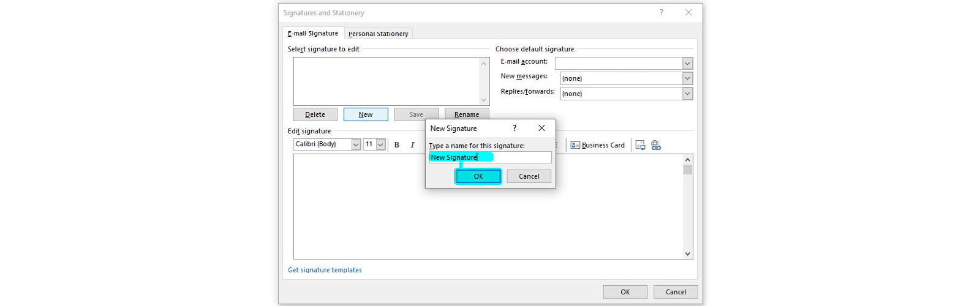Insert a picture using the picture icon

(640, 145)
